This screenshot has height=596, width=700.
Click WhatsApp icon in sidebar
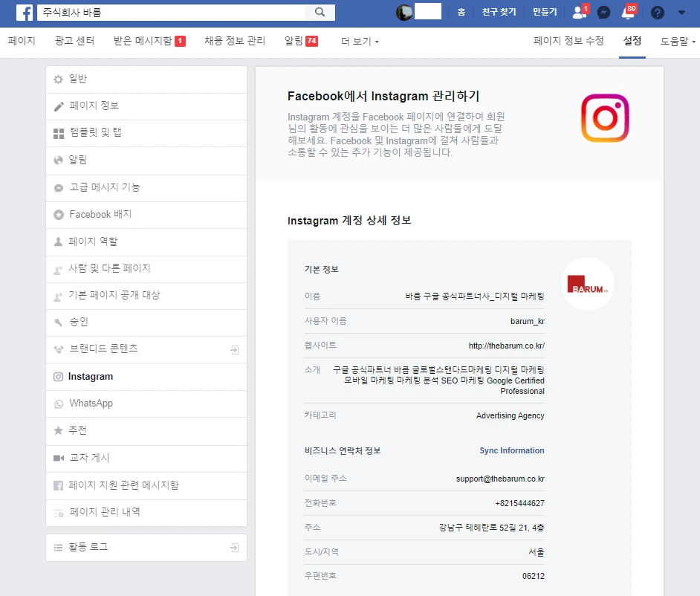click(x=59, y=404)
